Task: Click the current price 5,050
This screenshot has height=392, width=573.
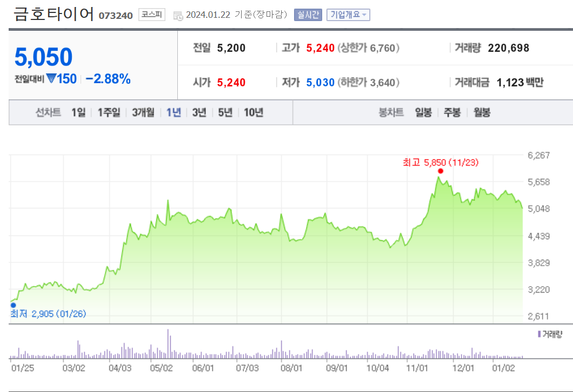Action: (x=43, y=57)
